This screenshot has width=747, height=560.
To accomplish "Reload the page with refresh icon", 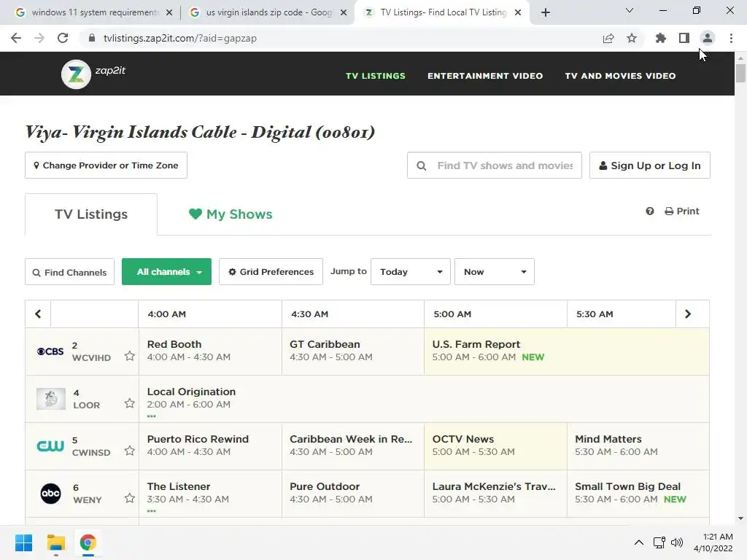I will click(63, 38).
